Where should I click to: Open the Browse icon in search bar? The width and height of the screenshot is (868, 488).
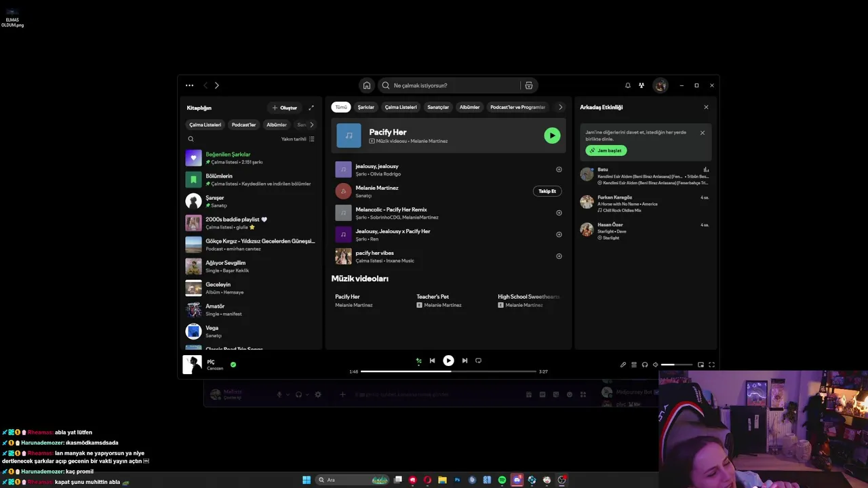tap(529, 85)
